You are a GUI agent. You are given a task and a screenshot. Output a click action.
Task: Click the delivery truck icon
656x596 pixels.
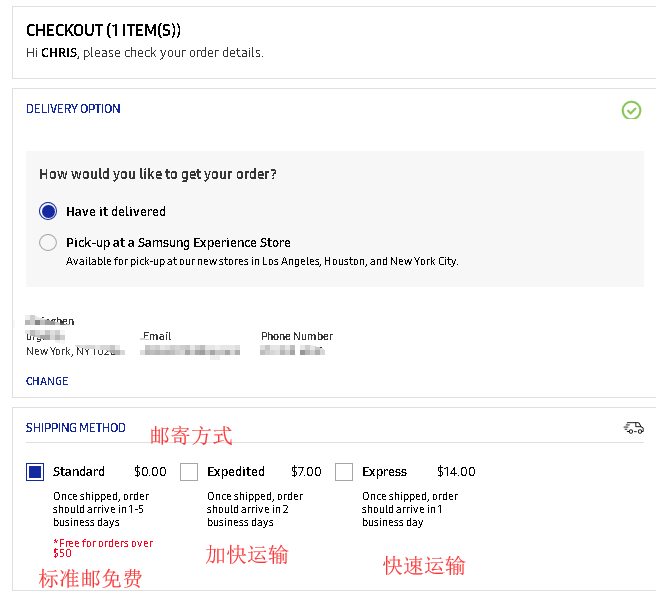tap(633, 428)
